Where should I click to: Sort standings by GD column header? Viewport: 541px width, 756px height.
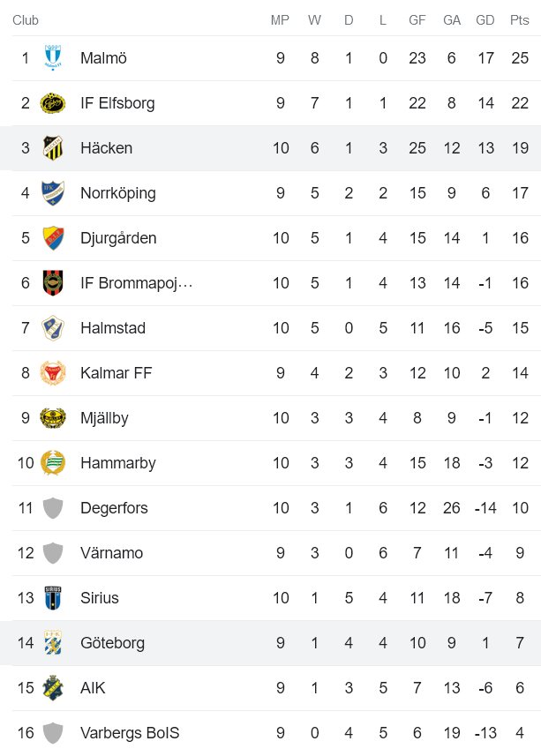click(485, 19)
